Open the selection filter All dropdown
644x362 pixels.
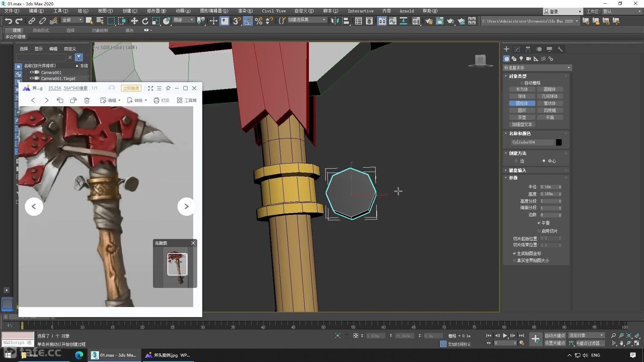72,20
